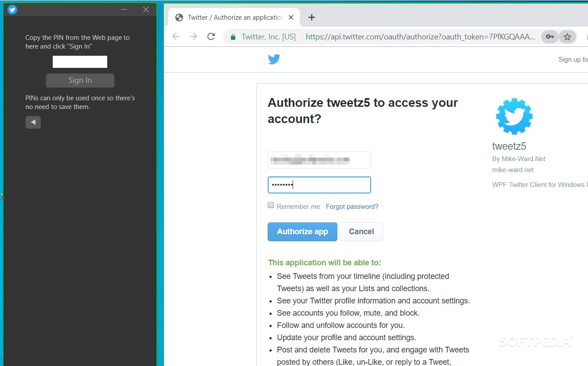The width and height of the screenshot is (588, 366).
Task: Click the Twitter, Inc. [US] certificate label
Action: point(269,37)
